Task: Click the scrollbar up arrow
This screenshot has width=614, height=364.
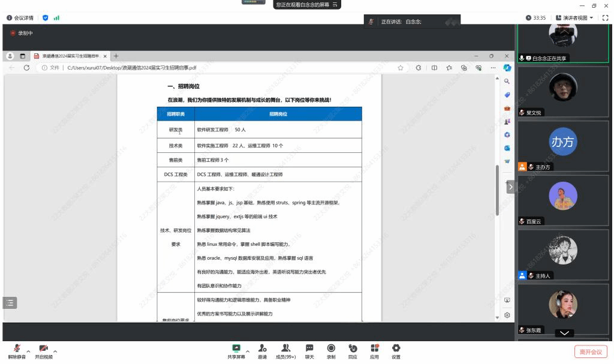Action: pyautogui.click(x=497, y=79)
